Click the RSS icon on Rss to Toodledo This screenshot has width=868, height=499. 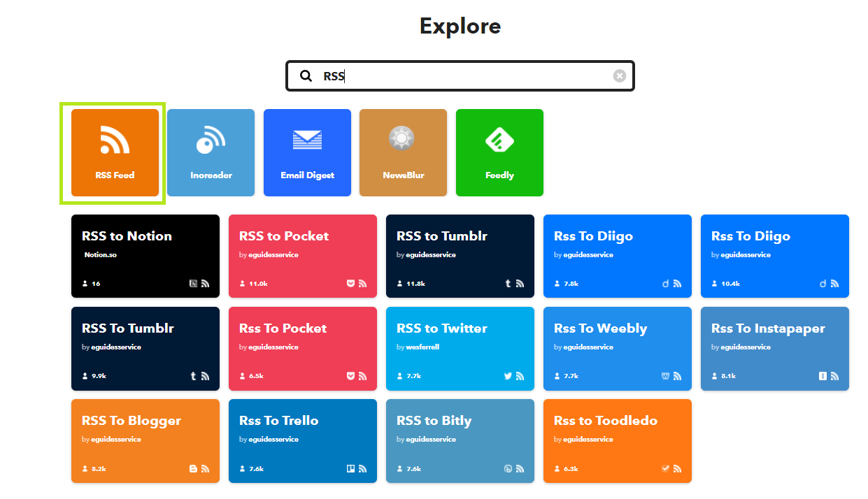677,468
